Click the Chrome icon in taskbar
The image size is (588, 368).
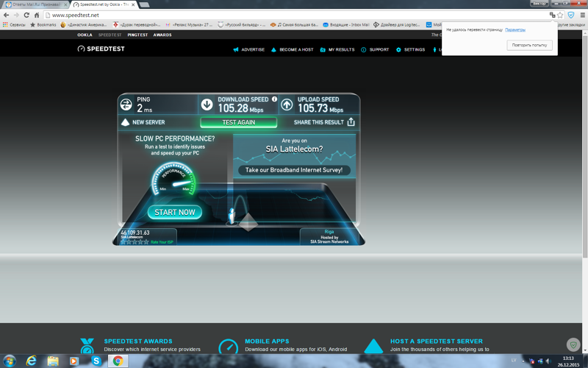[x=118, y=361]
